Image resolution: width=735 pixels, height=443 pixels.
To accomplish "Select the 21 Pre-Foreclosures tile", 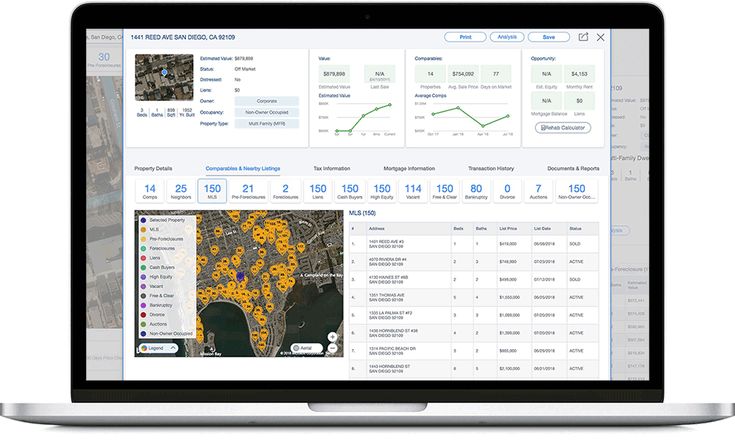I will (x=248, y=191).
